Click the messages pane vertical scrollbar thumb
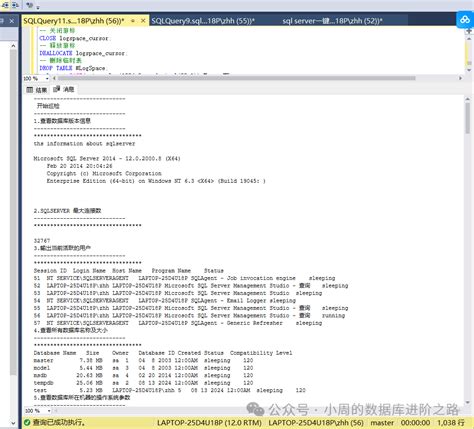Viewport: 474px width, 429px height. (x=468, y=117)
